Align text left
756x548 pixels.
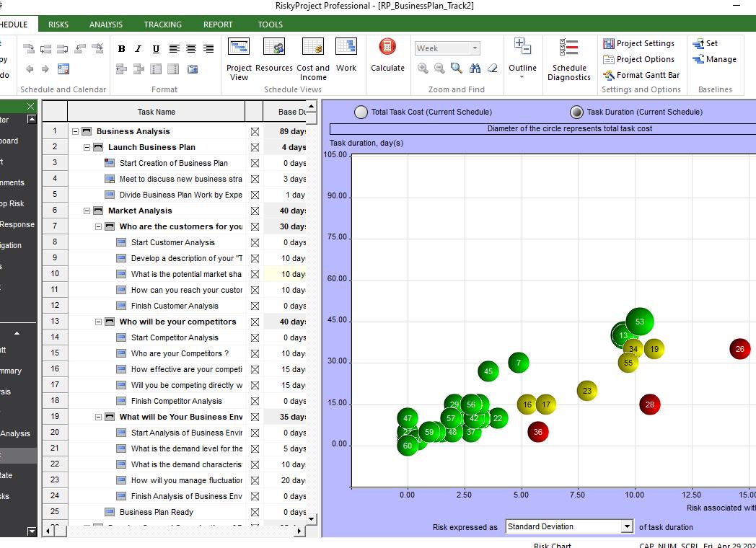click(174, 49)
